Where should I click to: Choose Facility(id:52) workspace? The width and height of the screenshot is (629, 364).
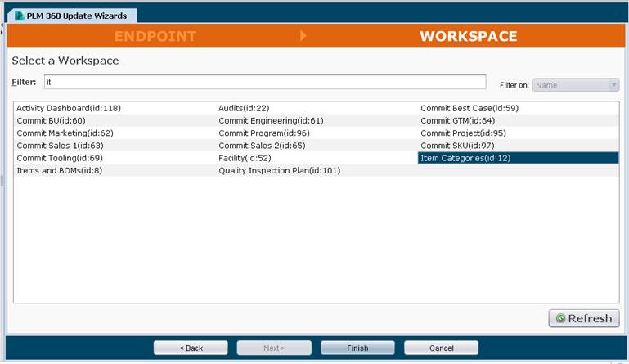[x=245, y=158]
